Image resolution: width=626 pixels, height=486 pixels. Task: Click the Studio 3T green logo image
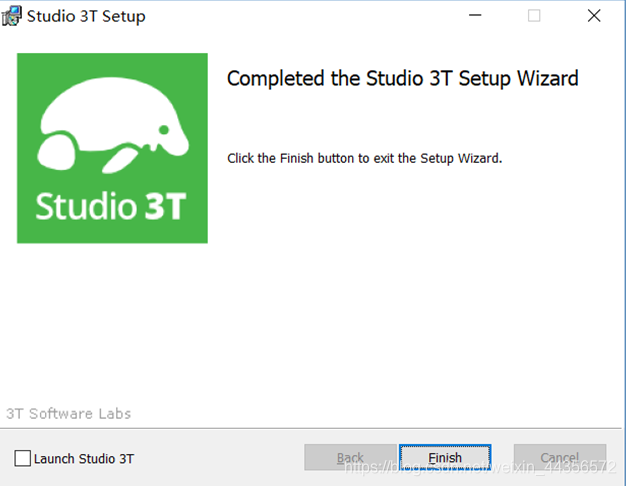click(112, 148)
